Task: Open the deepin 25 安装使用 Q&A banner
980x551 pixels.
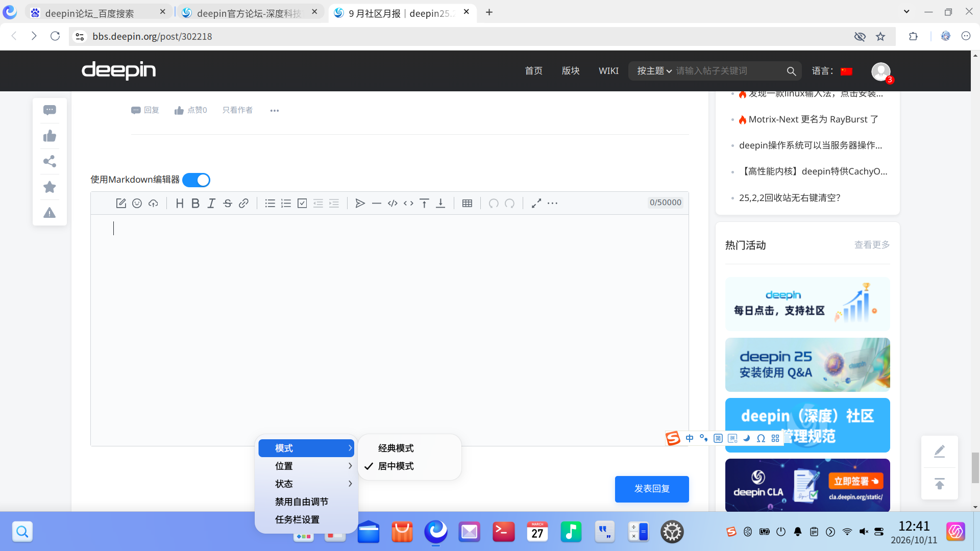Action: point(807,365)
